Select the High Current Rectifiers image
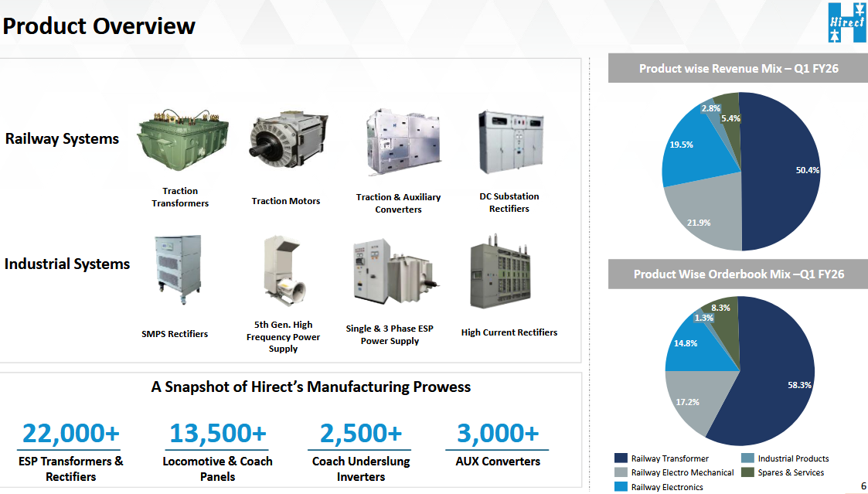The width and height of the screenshot is (868, 494). point(500,271)
